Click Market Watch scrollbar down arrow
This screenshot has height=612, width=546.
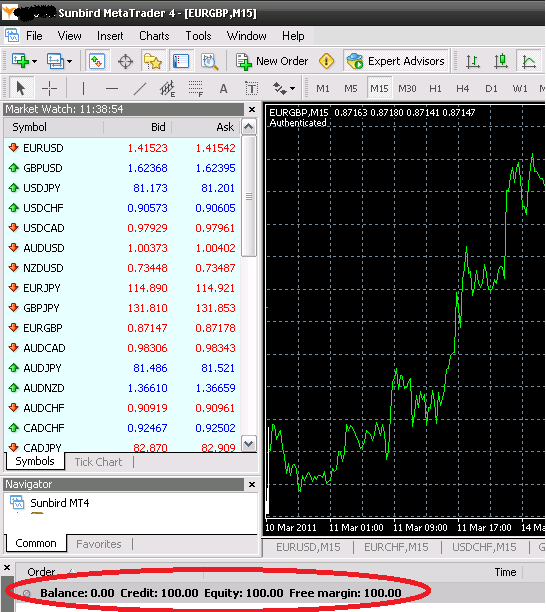[249, 443]
